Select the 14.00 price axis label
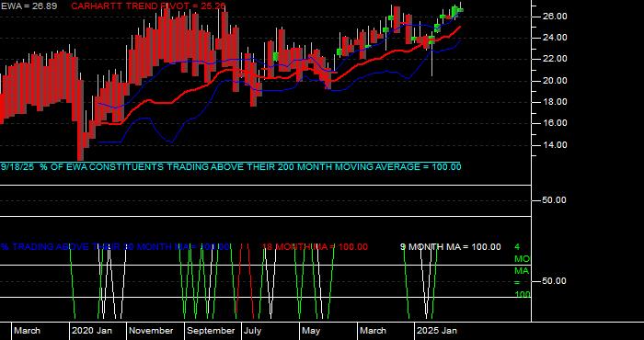Viewport: 644px width, 340px height. tap(556, 145)
